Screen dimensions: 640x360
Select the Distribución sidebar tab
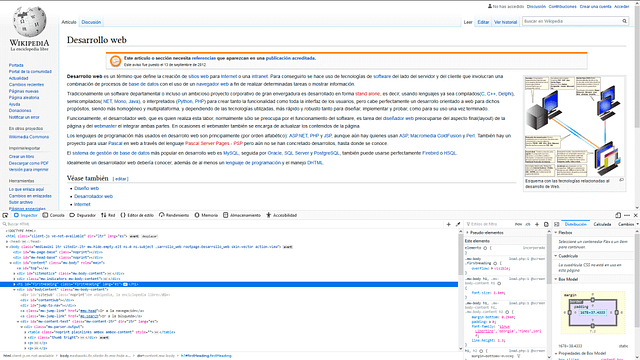(x=576, y=224)
